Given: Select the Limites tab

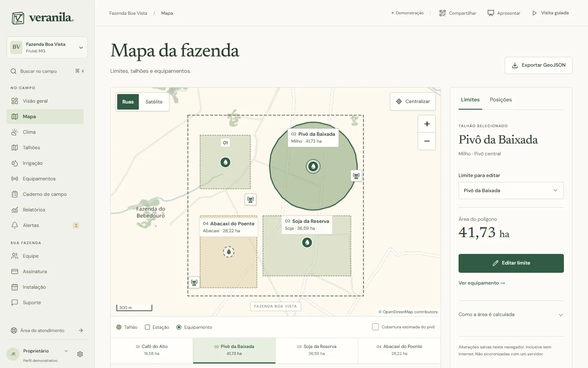Looking at the screenshot, I should (x=470, y=100).
